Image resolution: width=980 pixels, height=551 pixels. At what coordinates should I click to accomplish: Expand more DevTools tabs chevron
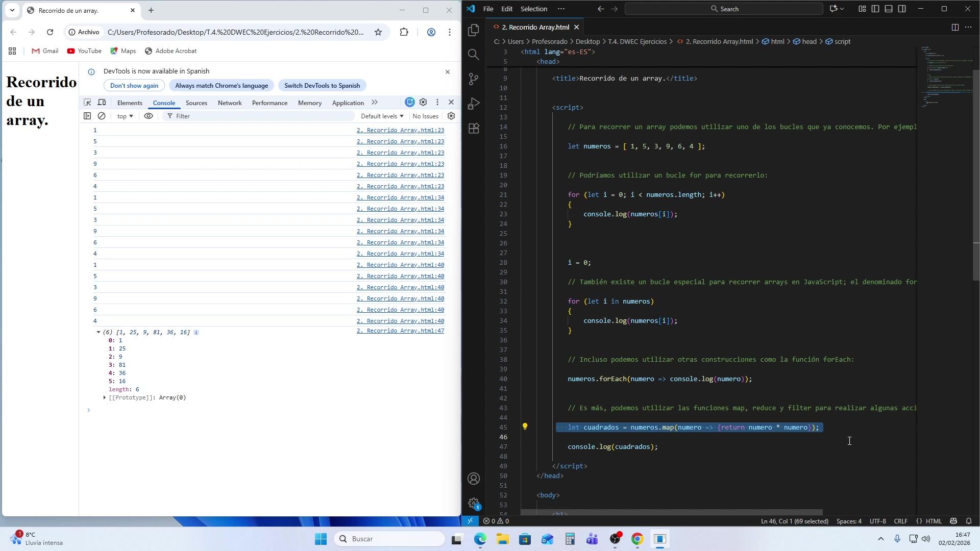[375, 103]
